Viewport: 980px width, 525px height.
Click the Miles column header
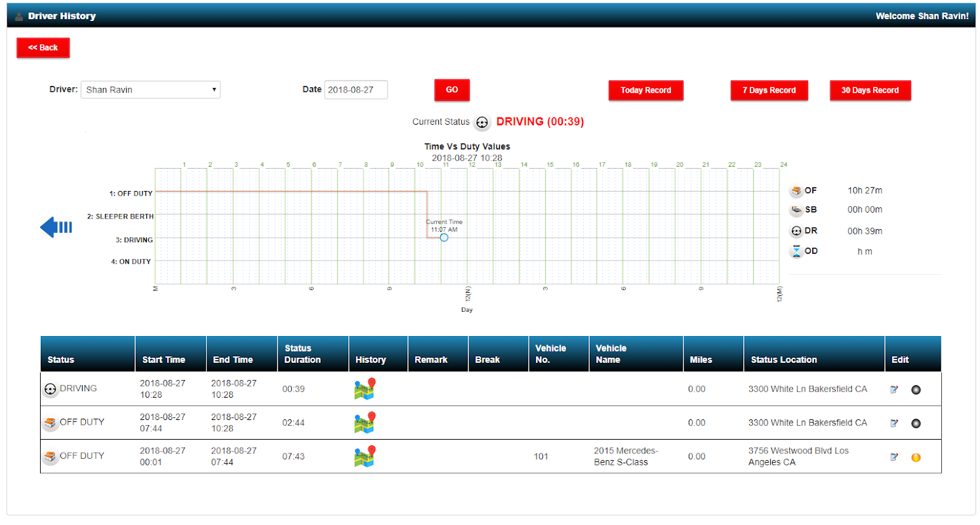point(713,354)
